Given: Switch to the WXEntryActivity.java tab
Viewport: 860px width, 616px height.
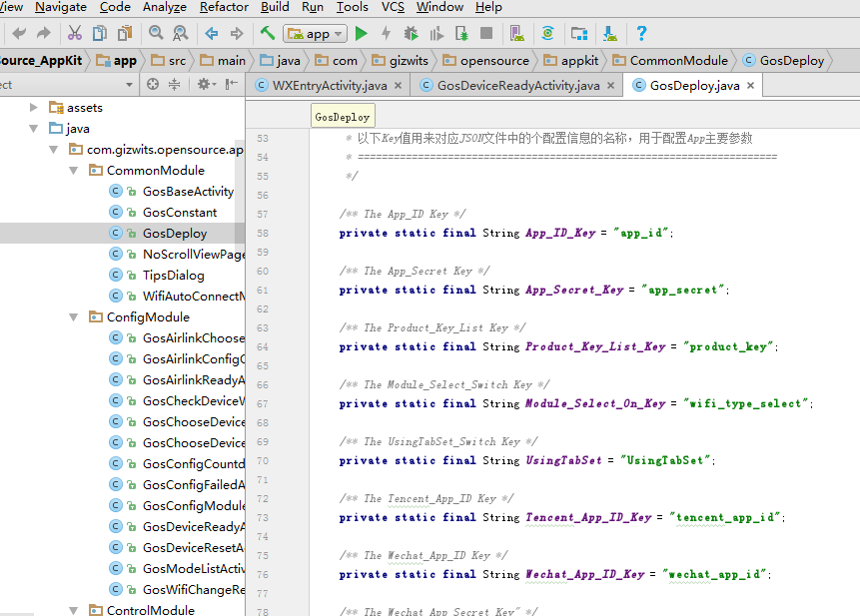Looking at the screenshot, I should pyautogui.click(x=329, y=86).
